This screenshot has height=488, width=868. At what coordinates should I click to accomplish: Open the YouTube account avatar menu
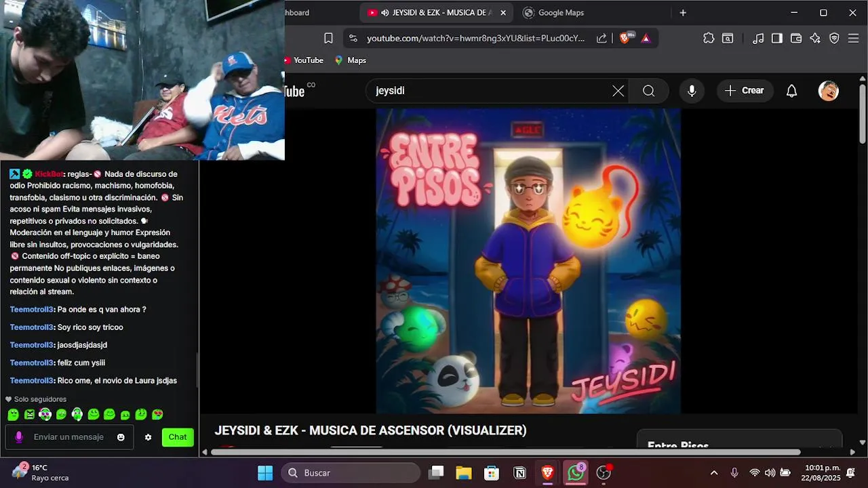pos(829,91)
